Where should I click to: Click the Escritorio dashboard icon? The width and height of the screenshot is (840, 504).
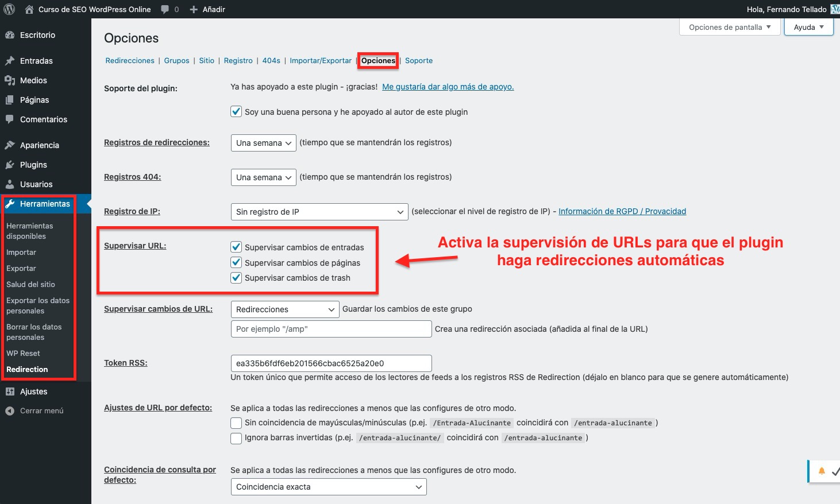10,35
